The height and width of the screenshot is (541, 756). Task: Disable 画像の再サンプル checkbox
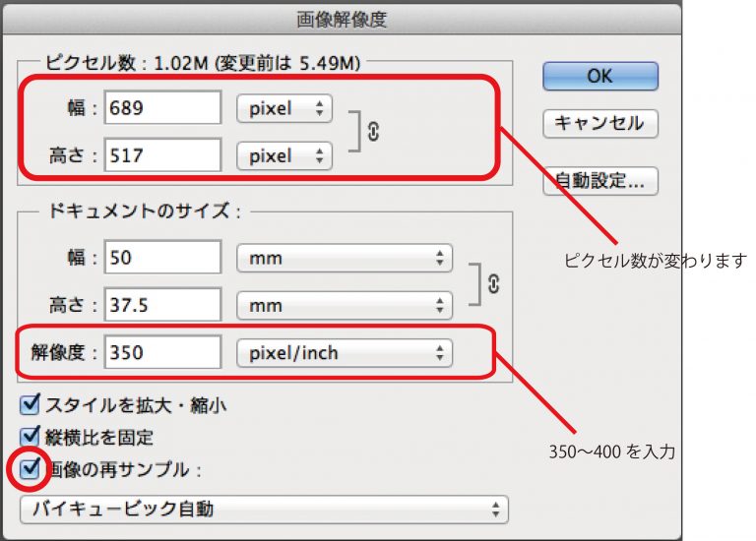point(30,469)
